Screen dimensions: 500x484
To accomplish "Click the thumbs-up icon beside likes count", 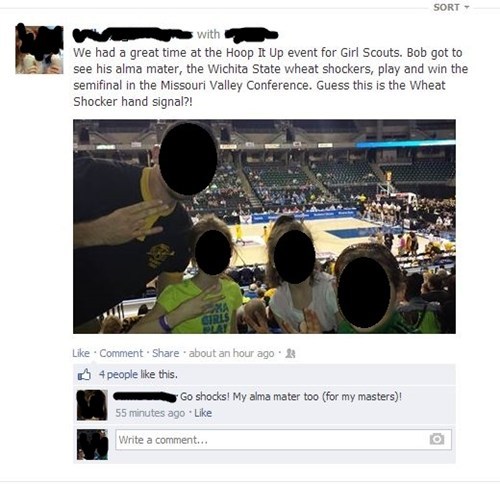I will (84, 375).
